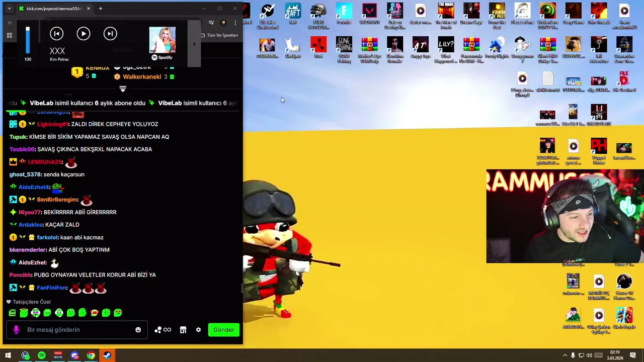
Task: Select Fortnite desktop shortcut
Action: tap(344, 15)
